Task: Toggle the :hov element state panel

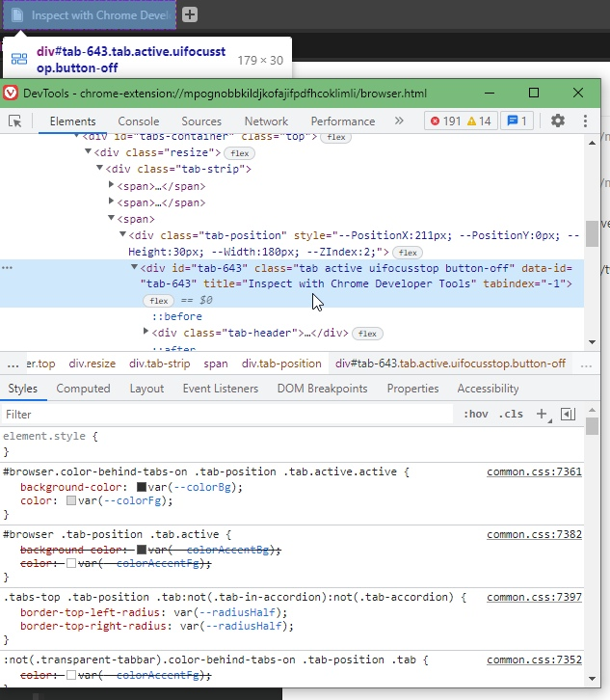Action: (x=476, y=414)
